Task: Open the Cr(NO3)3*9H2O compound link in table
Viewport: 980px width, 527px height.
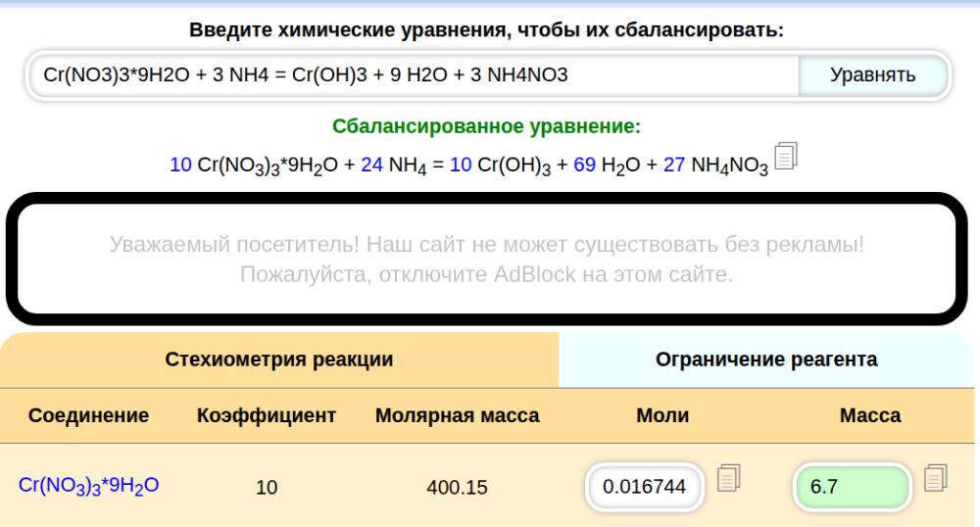Action: 89,485
